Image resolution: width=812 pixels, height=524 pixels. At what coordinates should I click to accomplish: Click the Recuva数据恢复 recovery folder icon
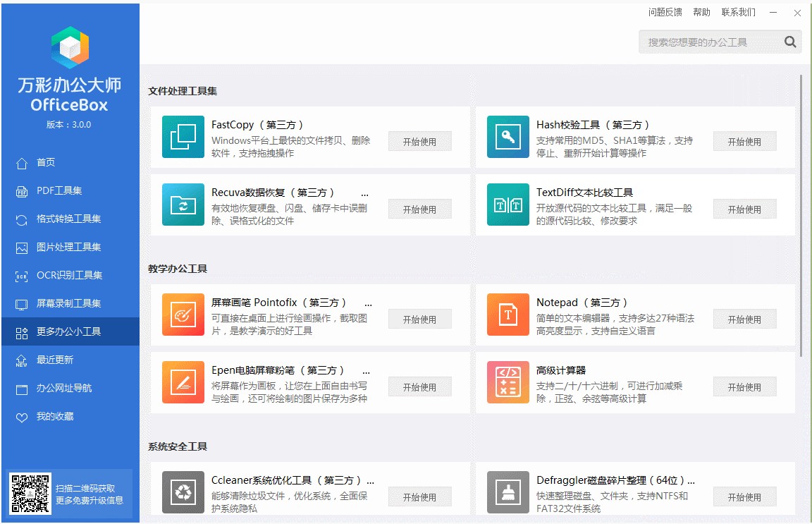click(x=183, y=205)
